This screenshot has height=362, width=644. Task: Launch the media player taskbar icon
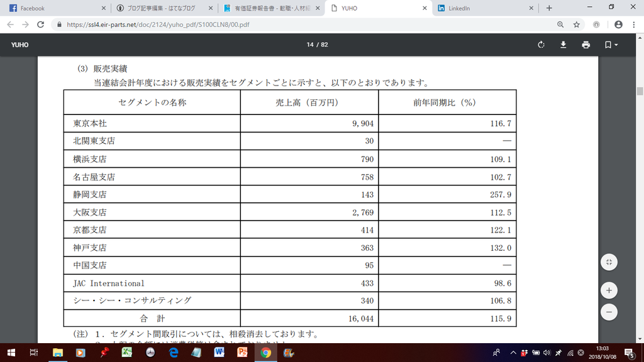tap(80, 353)
